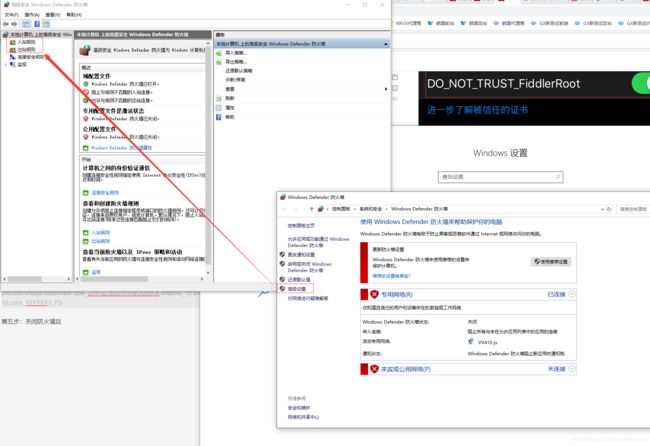The width and height of the screenshot is (650, 446).
Task: Click the horizontal scrollbar under the overview pane
Action: coord(114,279)
